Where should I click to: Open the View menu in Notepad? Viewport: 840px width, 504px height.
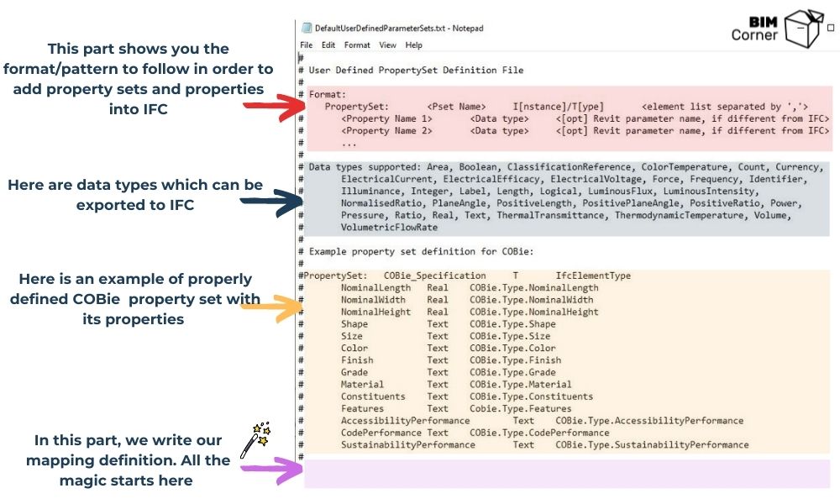point(387,45)
